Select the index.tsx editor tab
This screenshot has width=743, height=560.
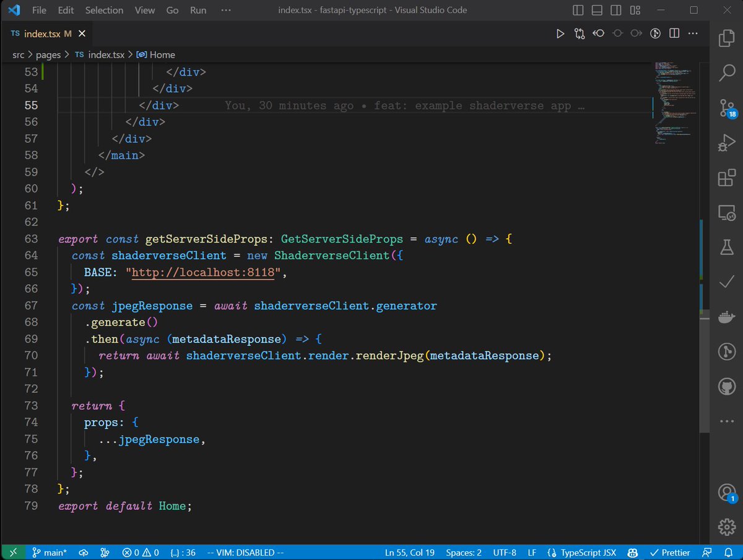click(48, 33)
